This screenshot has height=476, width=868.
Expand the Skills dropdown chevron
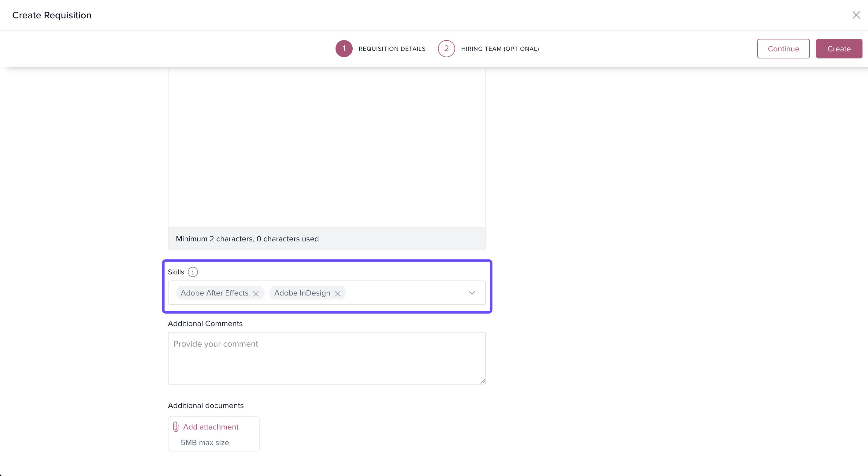472,293
